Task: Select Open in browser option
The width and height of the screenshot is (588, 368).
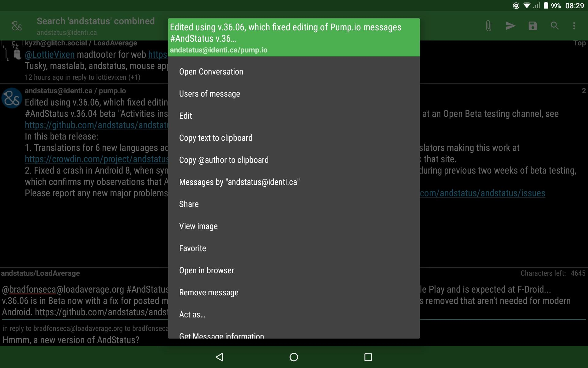Action: click(x=294, y=270)
